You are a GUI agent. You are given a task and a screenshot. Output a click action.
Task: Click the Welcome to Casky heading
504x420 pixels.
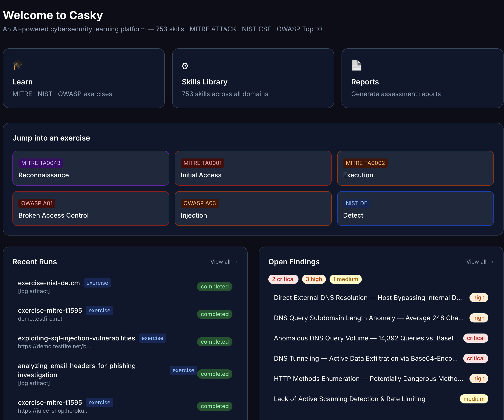click(x=53, y=15)
